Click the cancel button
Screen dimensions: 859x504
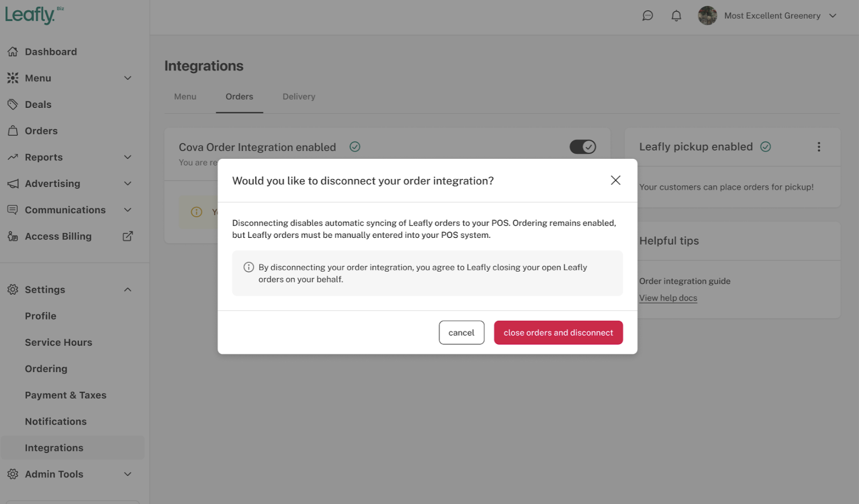point(461,333)
